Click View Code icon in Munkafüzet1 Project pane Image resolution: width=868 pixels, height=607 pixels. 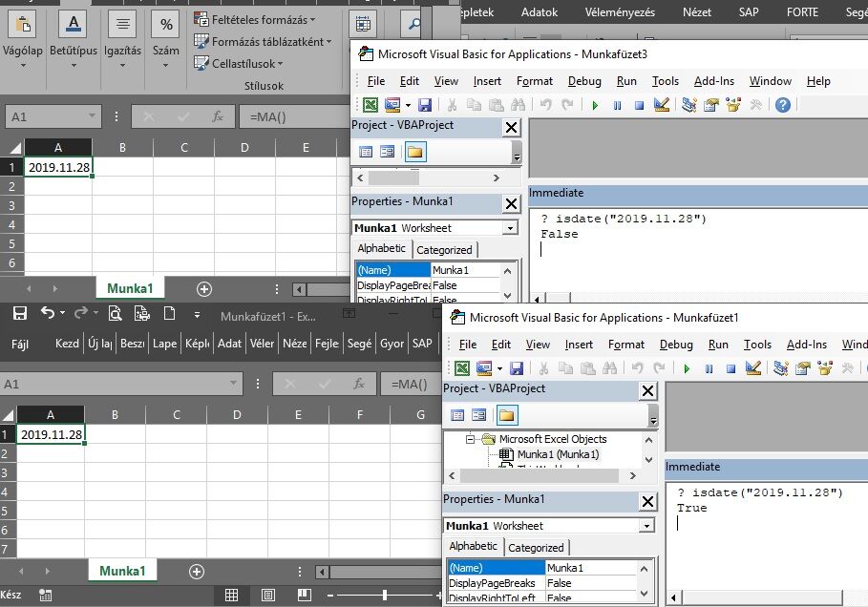pyautogui.click(x=457, y=415)
